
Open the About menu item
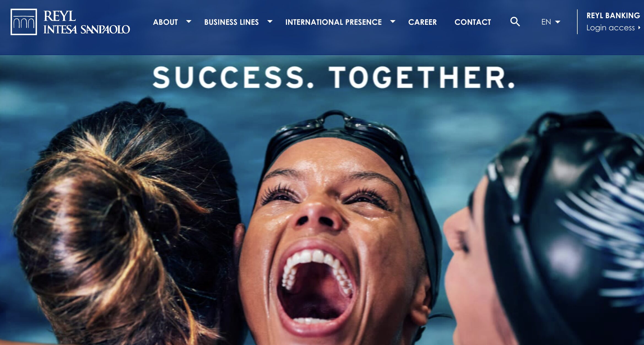point(165,22)
